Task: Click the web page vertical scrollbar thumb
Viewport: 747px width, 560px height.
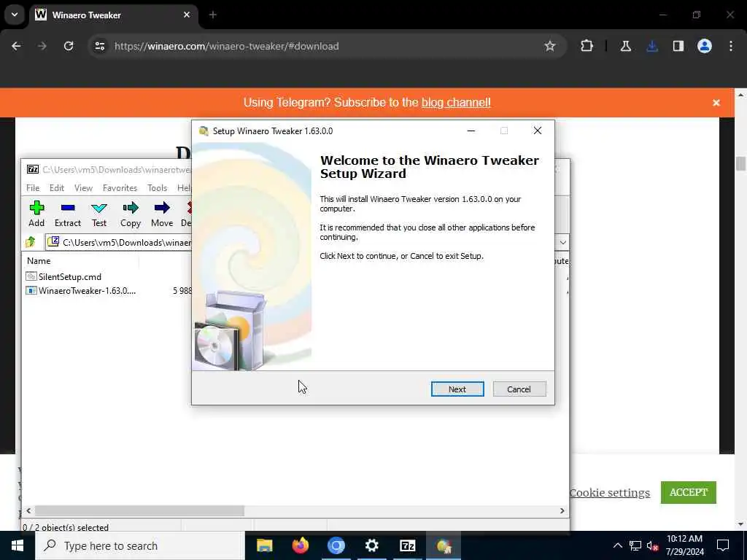Action: point(740,163)
